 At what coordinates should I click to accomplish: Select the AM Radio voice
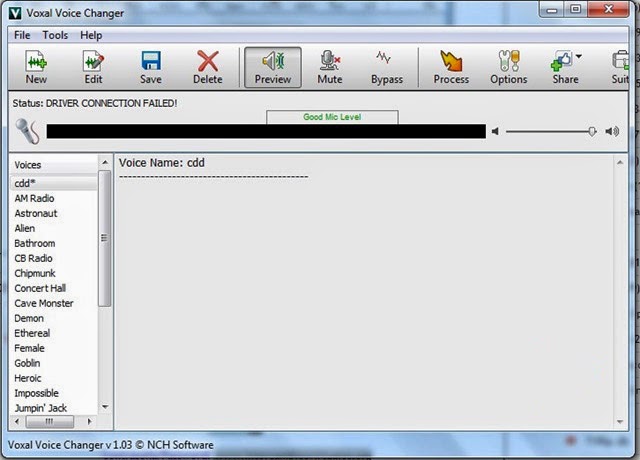pyautogui.click(x=54, y=198)
